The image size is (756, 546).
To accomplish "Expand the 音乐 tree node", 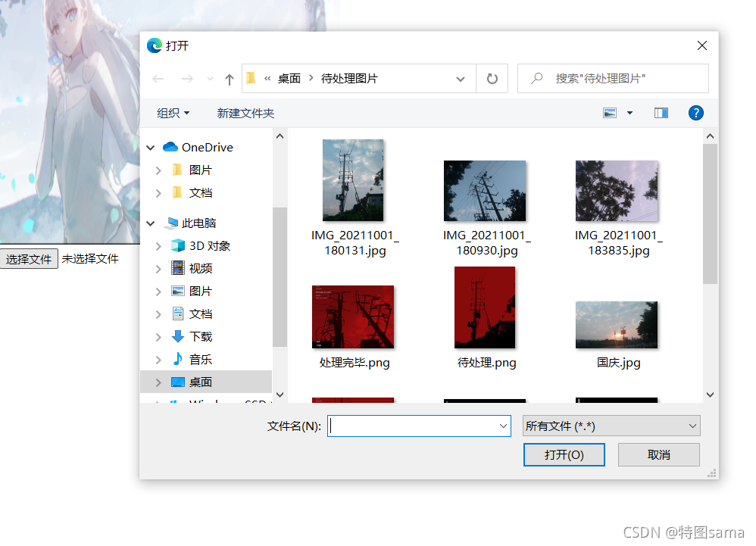I will 158,360.
